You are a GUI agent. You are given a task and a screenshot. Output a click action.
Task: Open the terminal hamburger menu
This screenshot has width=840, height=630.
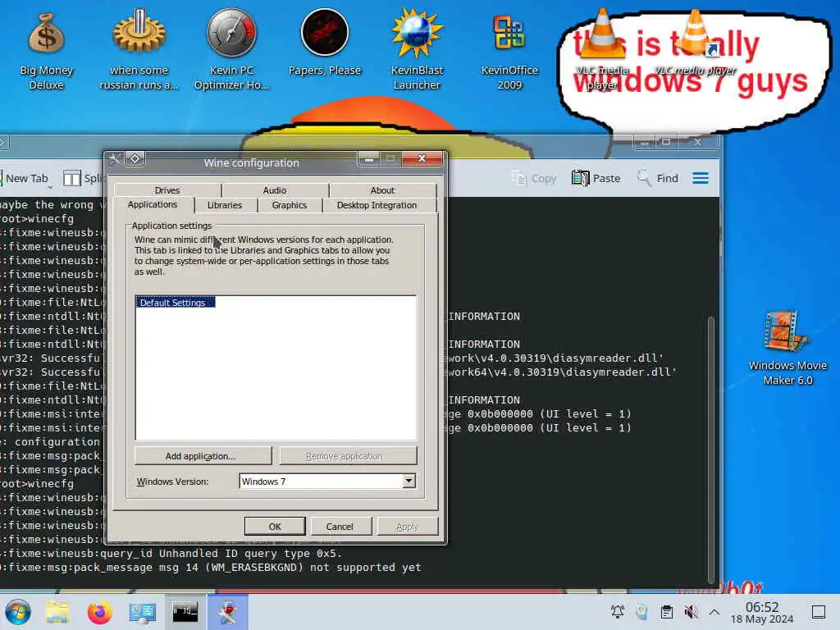[701, 178]
